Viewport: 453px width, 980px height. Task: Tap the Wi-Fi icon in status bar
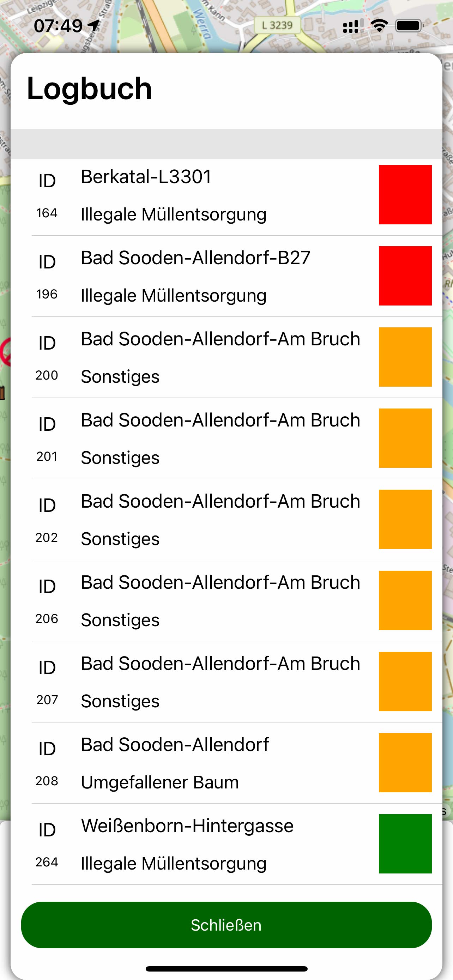click(379, 26)
